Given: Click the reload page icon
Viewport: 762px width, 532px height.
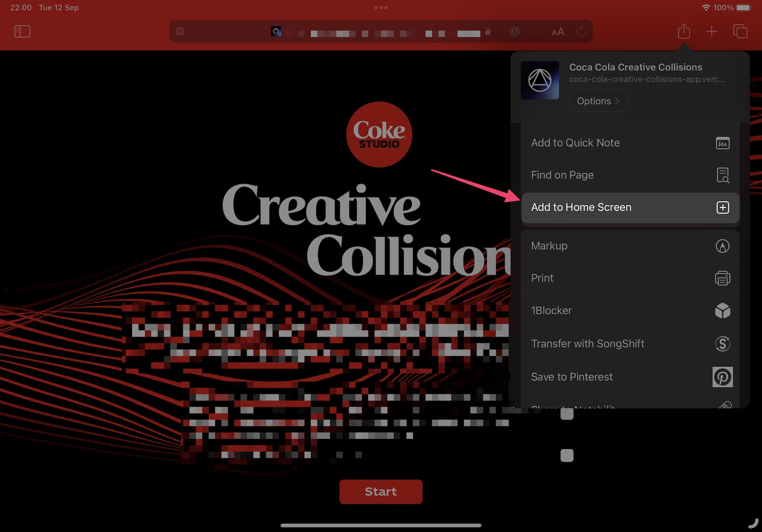Looking at the screenshot, I should tap(581, 31).
